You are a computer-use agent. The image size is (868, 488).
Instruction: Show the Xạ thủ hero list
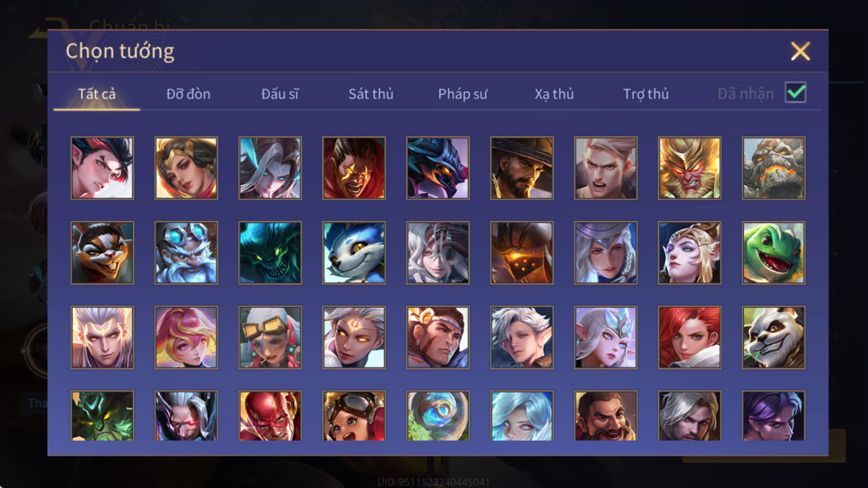554,94
